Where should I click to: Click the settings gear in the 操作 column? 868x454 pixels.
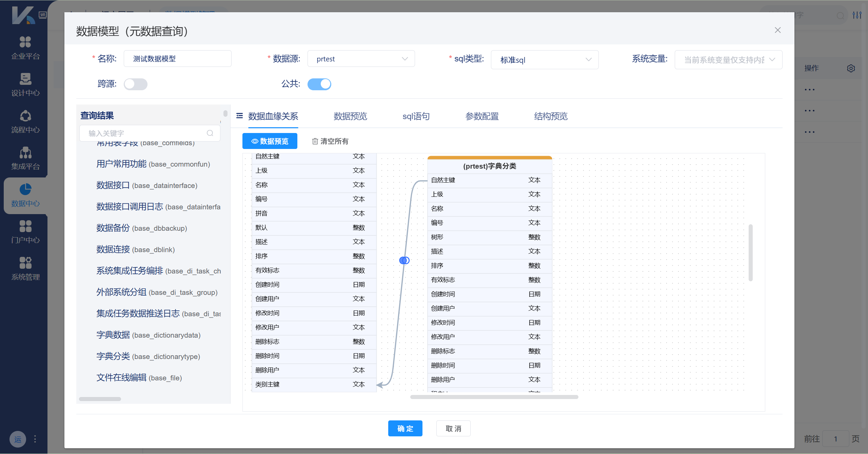(x=851, y=68)
